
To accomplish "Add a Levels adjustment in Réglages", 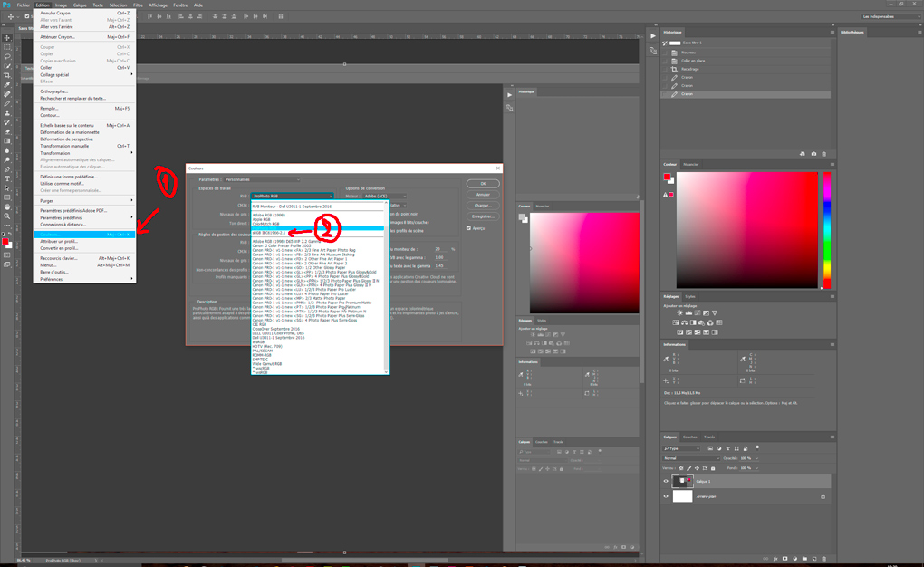I will 688,313.
